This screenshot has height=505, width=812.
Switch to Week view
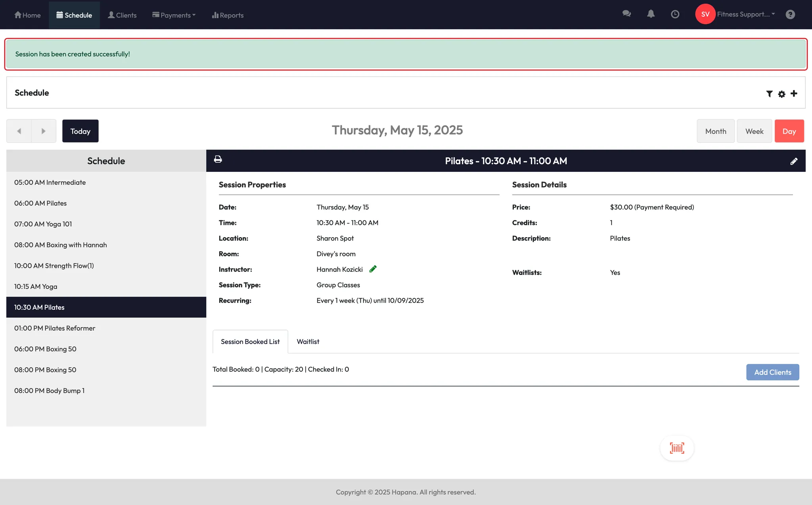click(754, 131)
